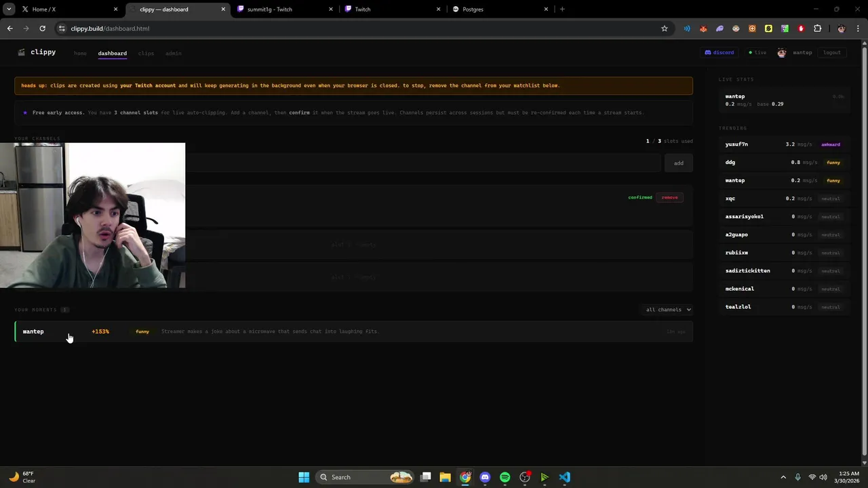Open the wantep microwave joke moment
Viewport: 868px width, 488px height.
coord(354,331)
